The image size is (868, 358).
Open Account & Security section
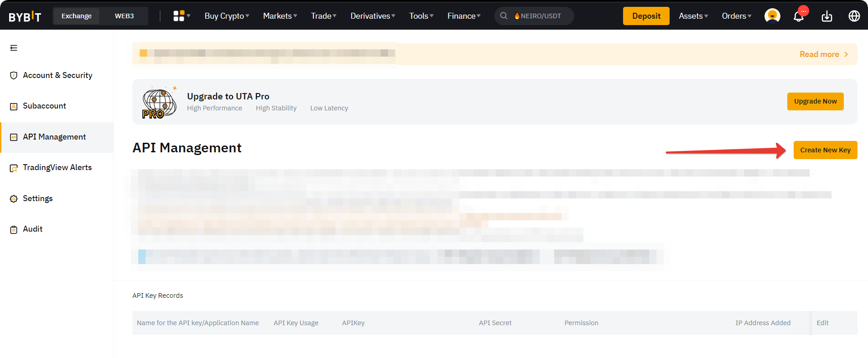point(57,75)
